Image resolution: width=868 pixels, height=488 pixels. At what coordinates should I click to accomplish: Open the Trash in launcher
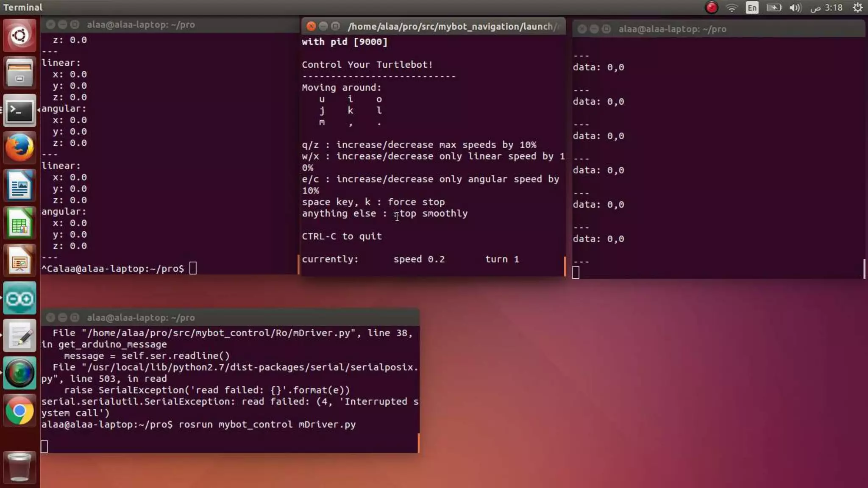coord(19,466)
